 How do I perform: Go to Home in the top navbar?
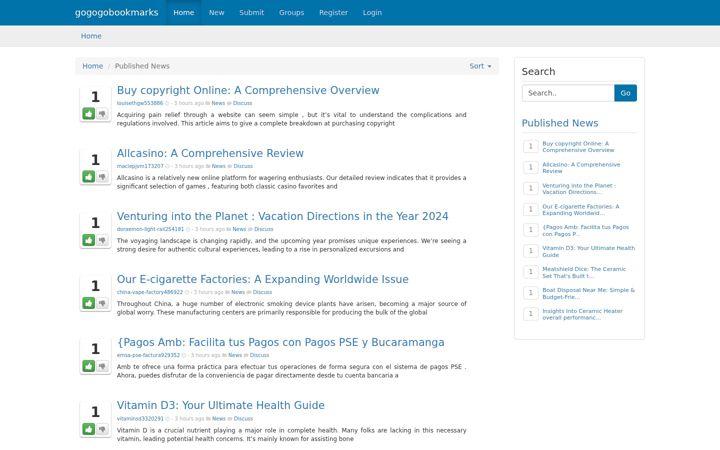point(184,12)
